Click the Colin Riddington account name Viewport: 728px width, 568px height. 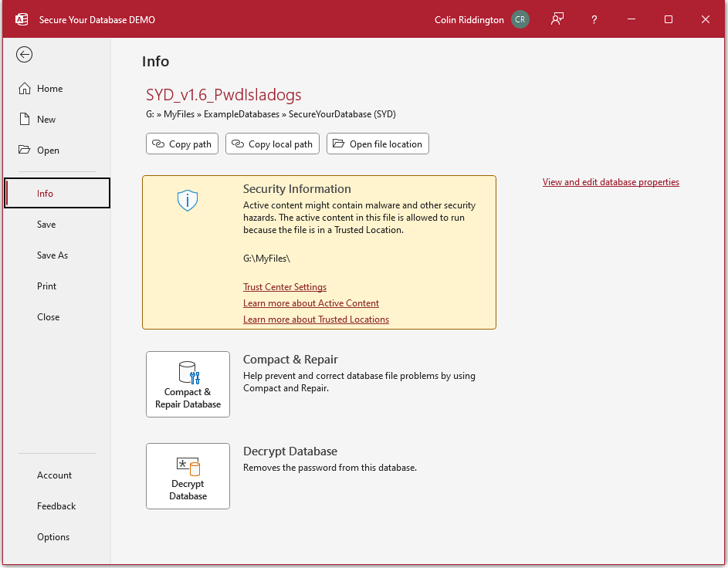click(x=469, y=20)
